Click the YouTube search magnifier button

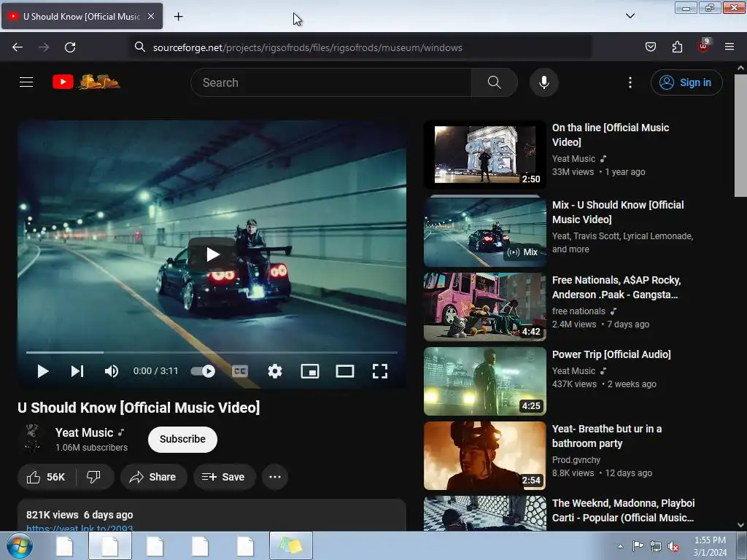[x=494, y=82]
